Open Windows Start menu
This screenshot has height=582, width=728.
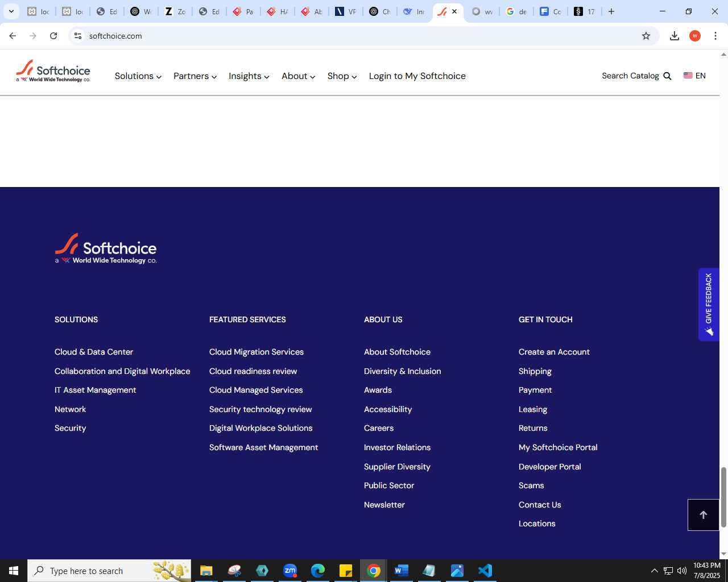pos(14,571)
